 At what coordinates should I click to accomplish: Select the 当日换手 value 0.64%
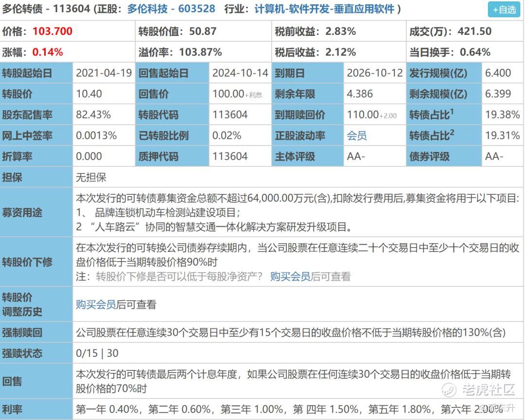(x=475, y=52)
